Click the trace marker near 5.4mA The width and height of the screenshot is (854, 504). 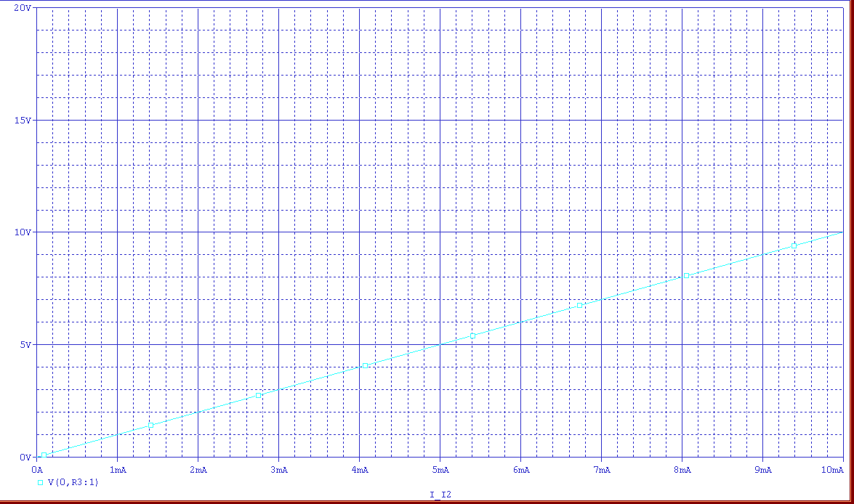click(472, 336)
